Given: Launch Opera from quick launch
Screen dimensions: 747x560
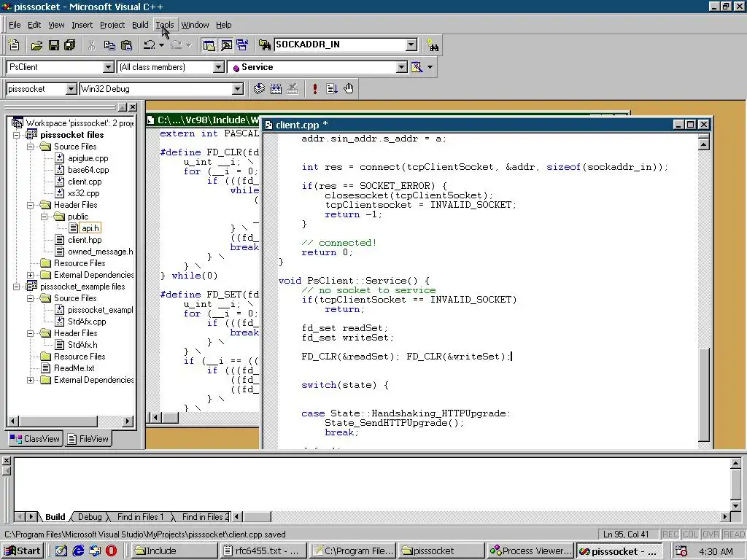Looking at the screenshot, I should tap(111, 551).
